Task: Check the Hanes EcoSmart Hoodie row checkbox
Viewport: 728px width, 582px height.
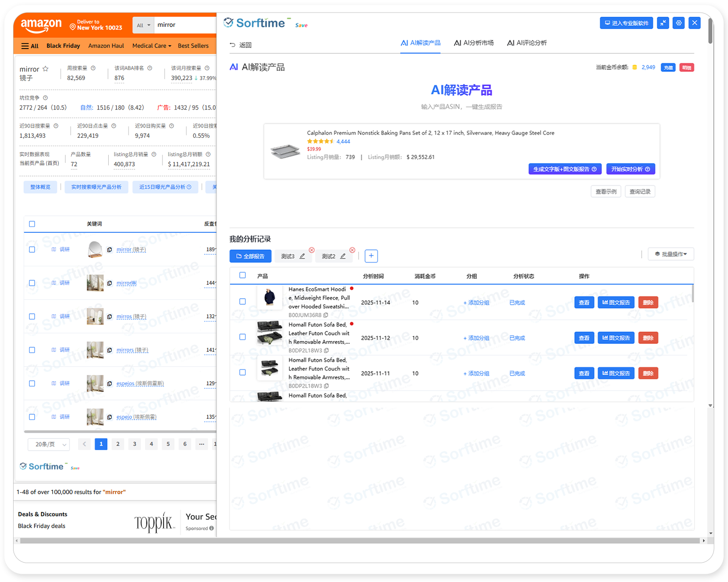Action: pos(243,302)
